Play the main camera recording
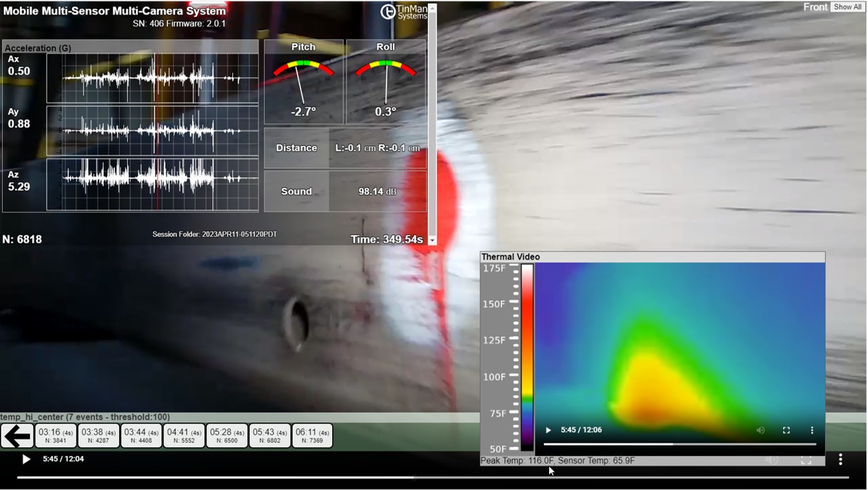868x490 pixels. (25, 460)
